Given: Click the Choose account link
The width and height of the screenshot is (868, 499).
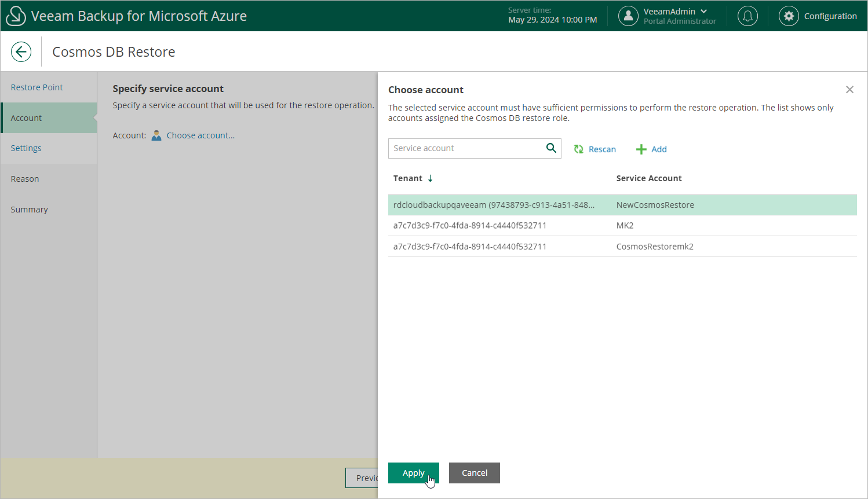Looking at the screenshot, I should click(200, 135).
